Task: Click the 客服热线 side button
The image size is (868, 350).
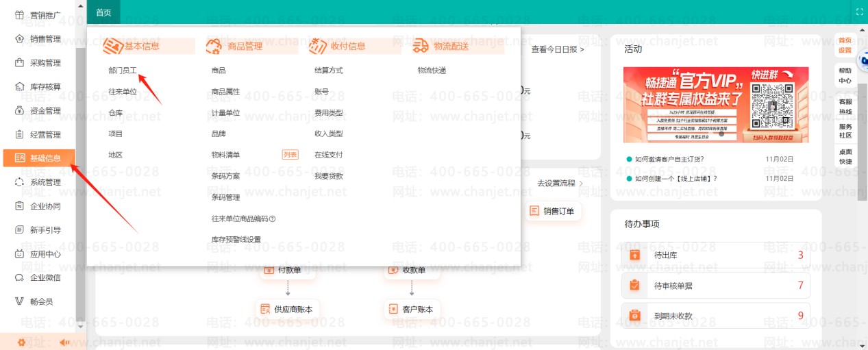Action: tap(845, 106)
